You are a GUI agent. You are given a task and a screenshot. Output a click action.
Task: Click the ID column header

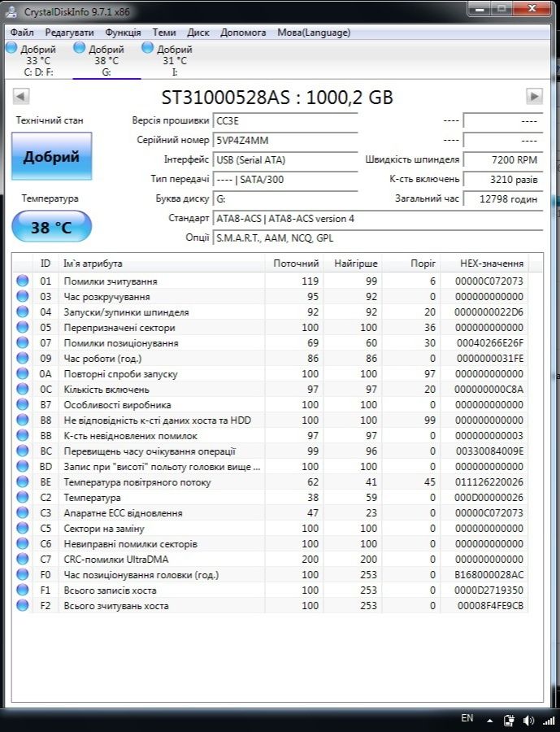[x=46, y=264]
